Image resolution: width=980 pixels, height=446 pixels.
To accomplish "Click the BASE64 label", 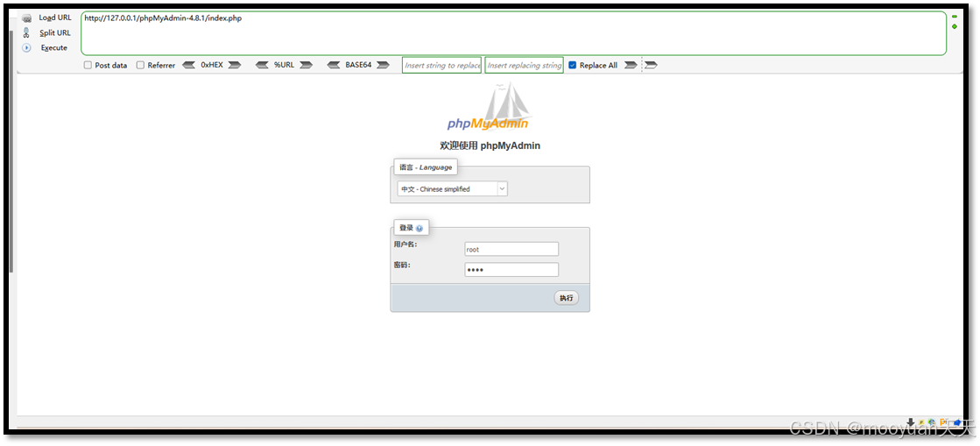I will [358, 65].
